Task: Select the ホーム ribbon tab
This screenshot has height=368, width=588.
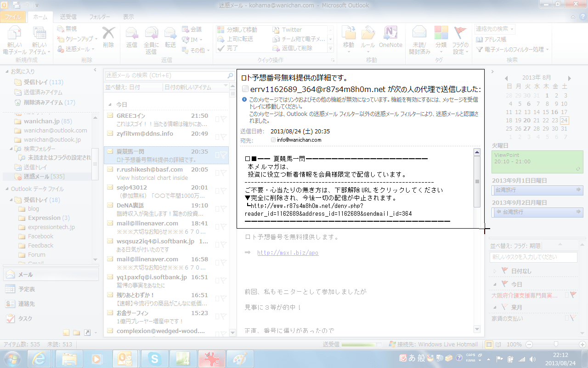Action: 40,17
